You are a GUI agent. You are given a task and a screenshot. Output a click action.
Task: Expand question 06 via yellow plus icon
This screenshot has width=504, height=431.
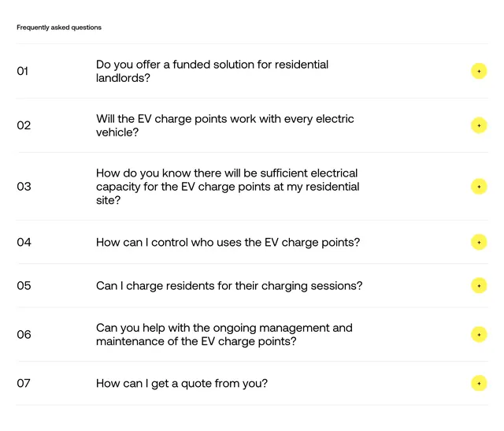[479, 335]
